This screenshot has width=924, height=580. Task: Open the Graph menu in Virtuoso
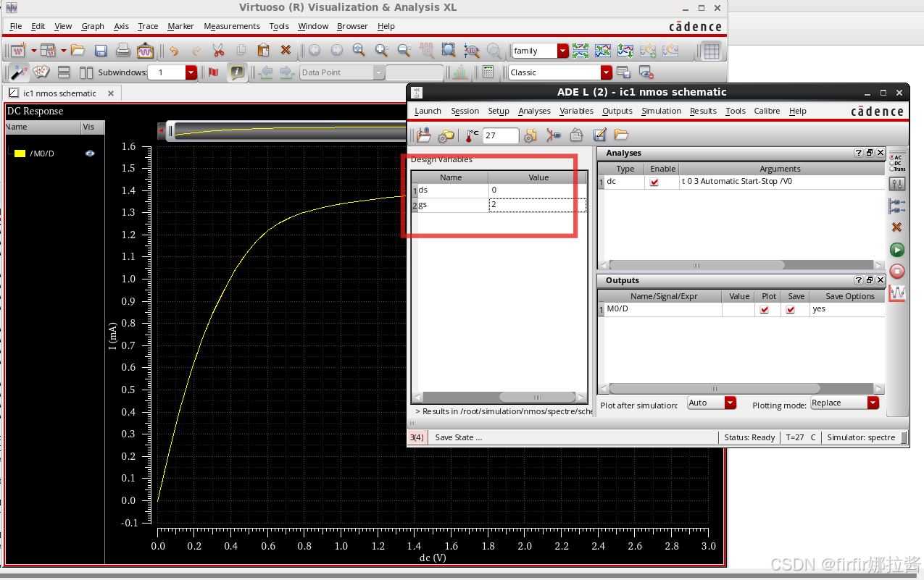pyautogui.click(x=93, y=26)
